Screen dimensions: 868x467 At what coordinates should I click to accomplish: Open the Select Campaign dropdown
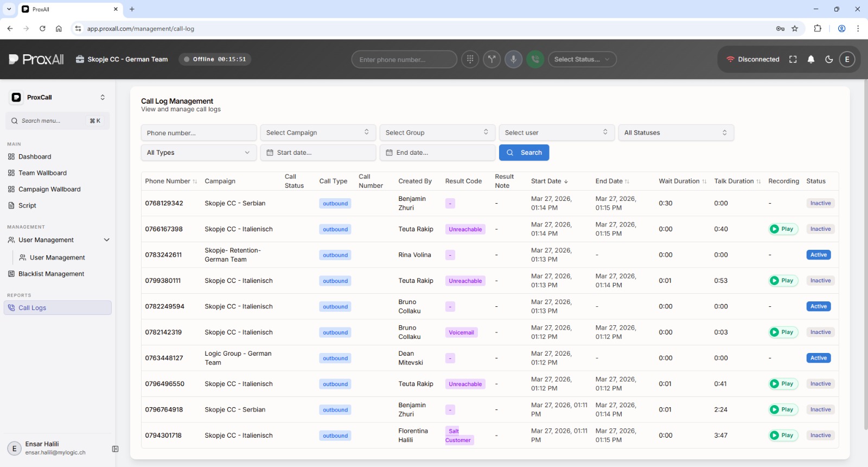(x=318, y=132)
